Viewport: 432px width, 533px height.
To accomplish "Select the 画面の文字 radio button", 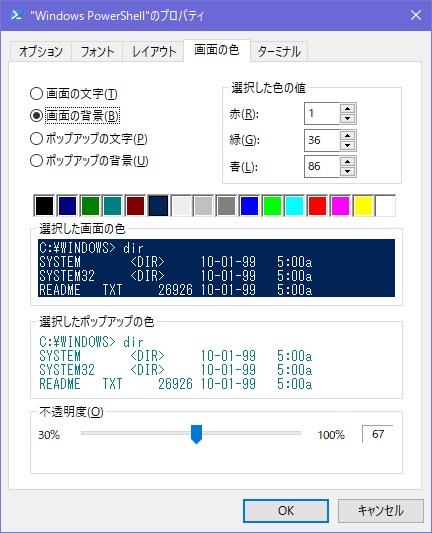I will [x=36, y=93].
